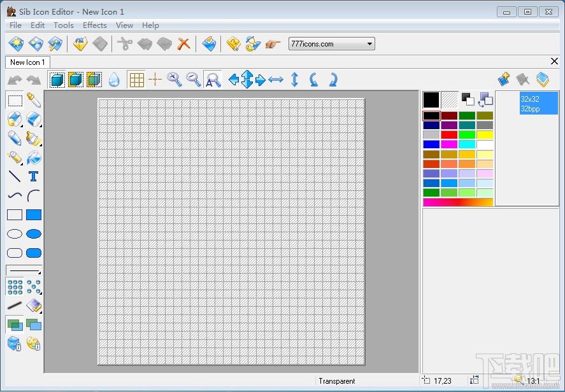Select the 32x32 32bpp format entry
This screenshot has width=565, height=392.
539,103
